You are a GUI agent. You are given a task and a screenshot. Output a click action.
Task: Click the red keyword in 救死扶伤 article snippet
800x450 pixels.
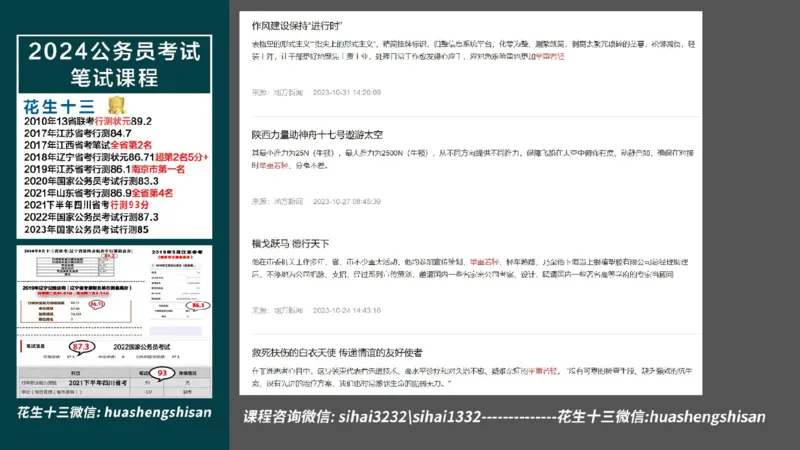(542, 371)
